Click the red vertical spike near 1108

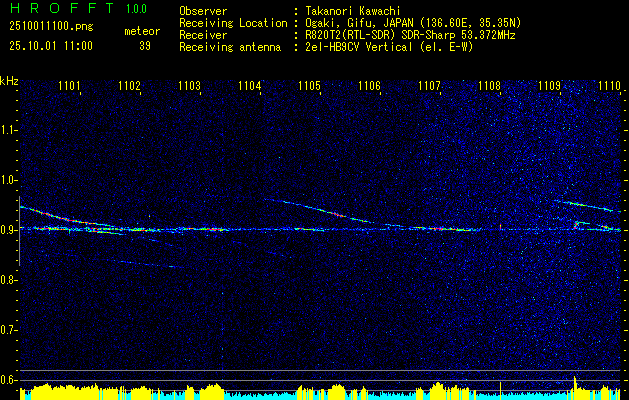[500, 226]
